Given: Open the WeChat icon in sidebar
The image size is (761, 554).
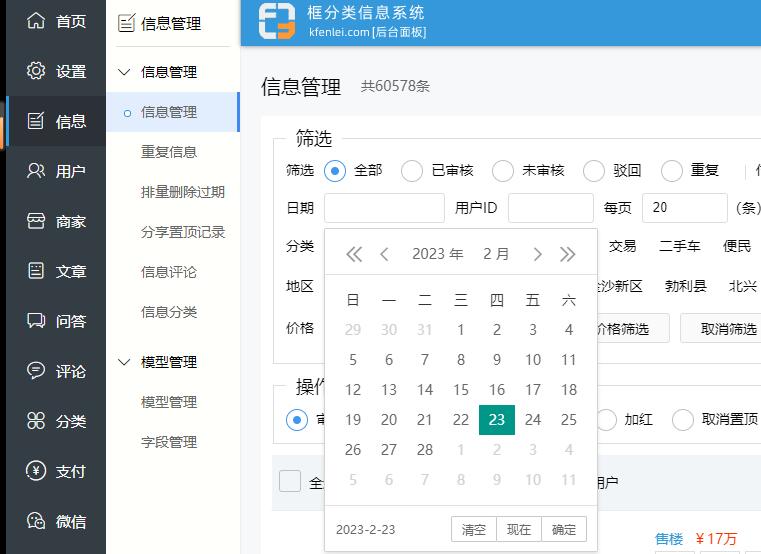Looking at the screenshot, I should tap(36, 521).
